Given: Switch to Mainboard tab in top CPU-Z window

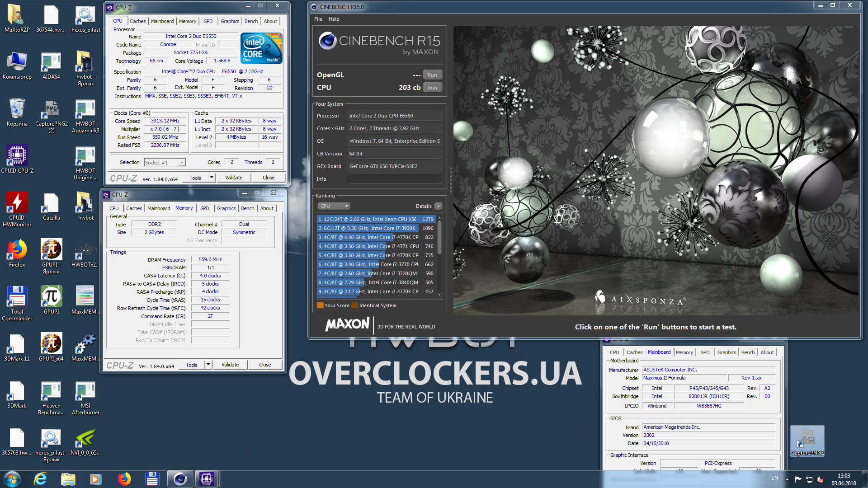Looking at the screenshot, I should [162, 21].
